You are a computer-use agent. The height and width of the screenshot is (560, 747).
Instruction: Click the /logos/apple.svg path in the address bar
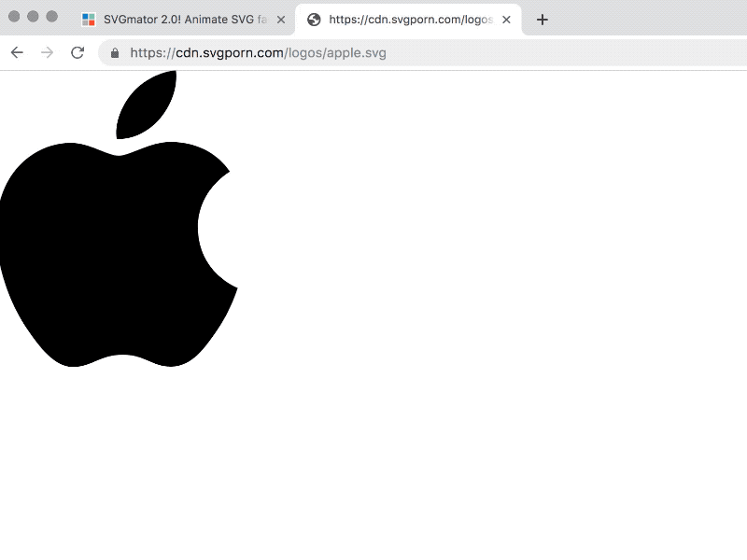[x=335, y=53]
